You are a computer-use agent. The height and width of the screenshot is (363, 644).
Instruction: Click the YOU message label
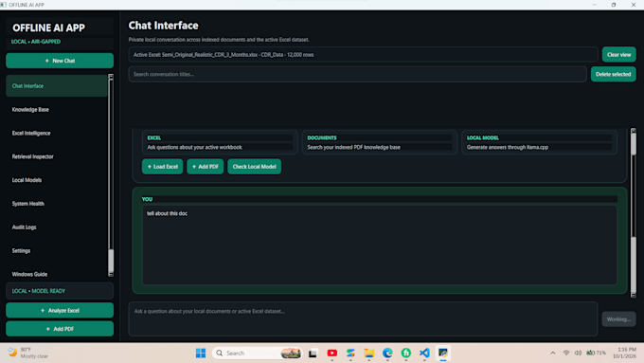click(147, 199)
